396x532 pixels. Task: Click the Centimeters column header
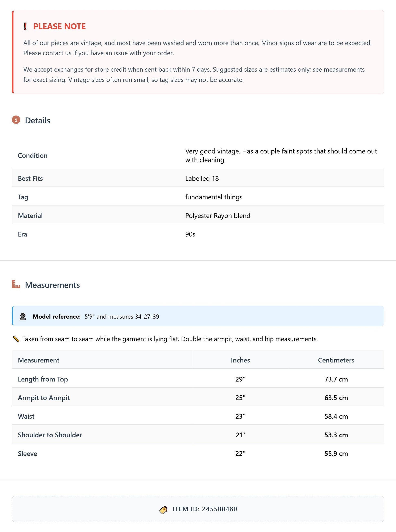(x=336, y=360)
